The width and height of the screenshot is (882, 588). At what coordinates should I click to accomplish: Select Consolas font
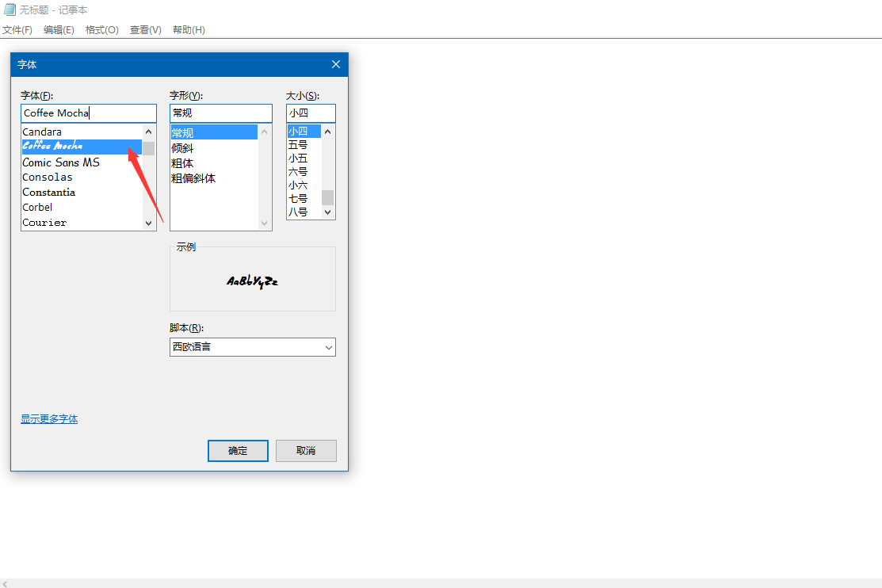click(x=82, y=178)
